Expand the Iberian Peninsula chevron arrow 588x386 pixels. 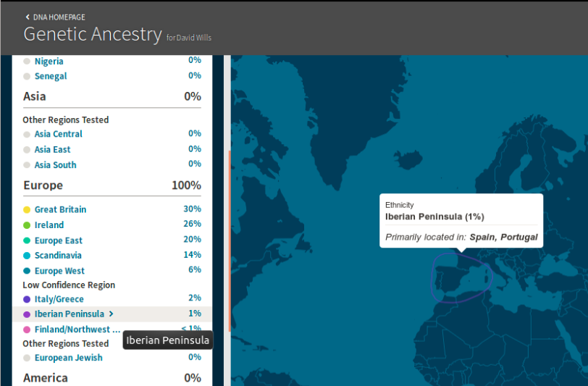(111, 314)
